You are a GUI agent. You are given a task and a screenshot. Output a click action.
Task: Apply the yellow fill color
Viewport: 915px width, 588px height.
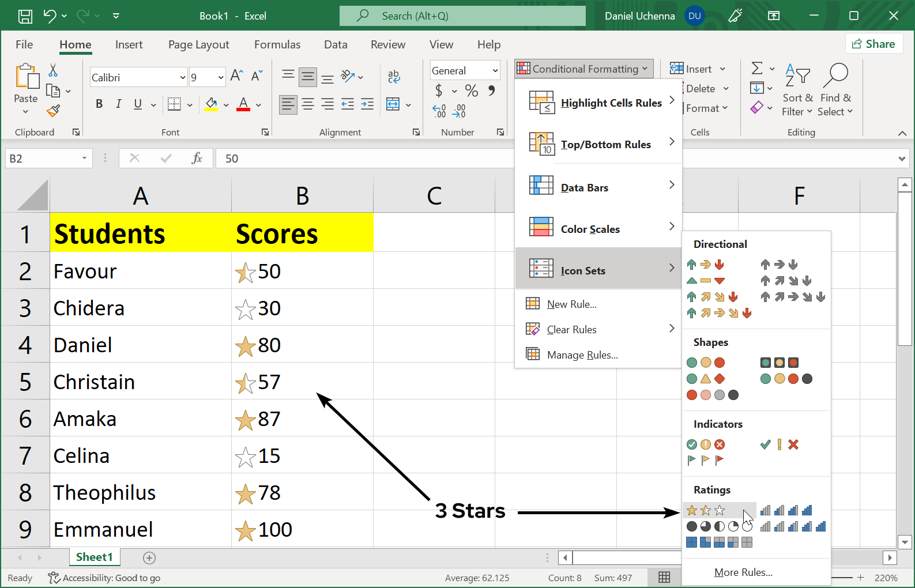211,104
